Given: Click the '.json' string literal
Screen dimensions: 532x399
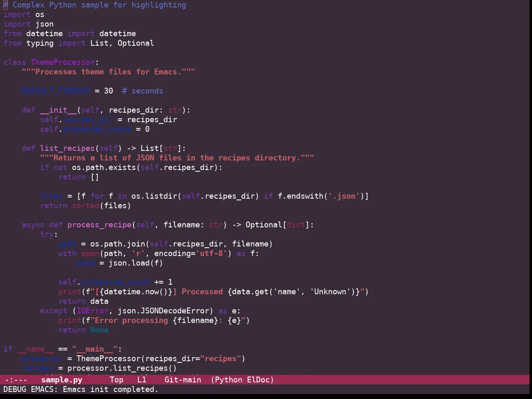Looking at the screenshot, I should click(344, 196).
